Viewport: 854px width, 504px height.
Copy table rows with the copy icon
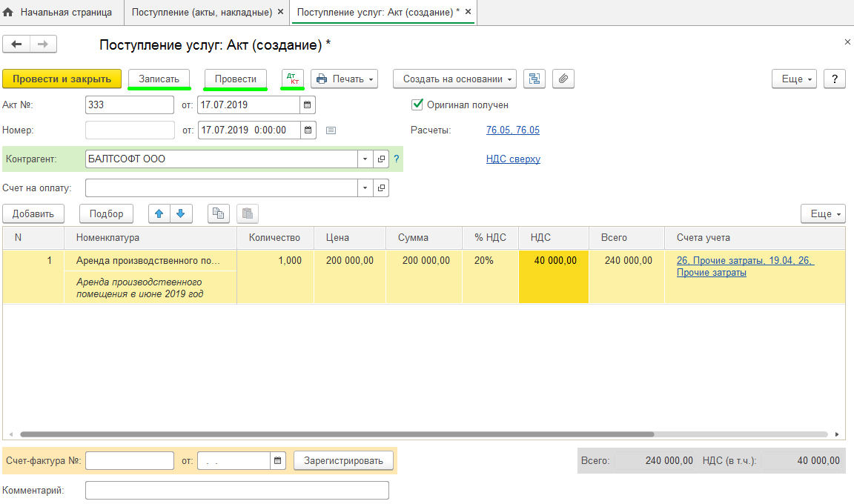coord(219,214)
